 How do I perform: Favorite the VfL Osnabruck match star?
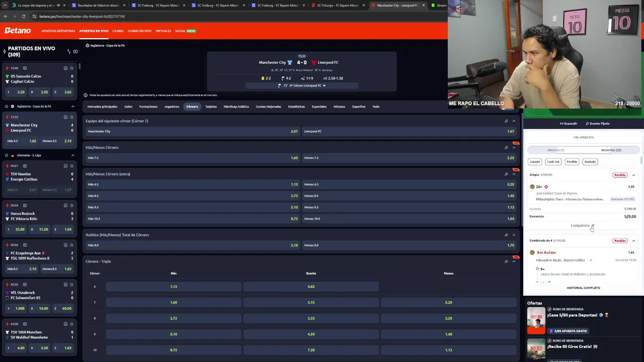(x=71, y=285)
